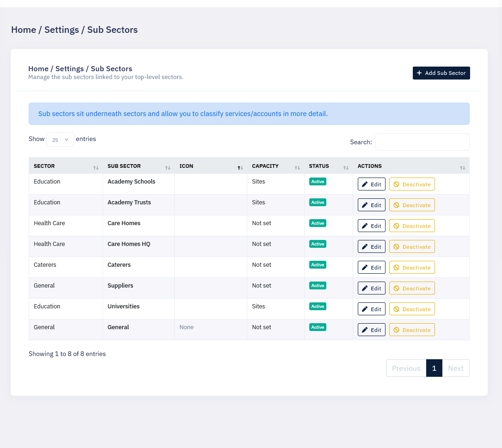
Task: Deactivate the Care Homes row
Action: (412, 226)
